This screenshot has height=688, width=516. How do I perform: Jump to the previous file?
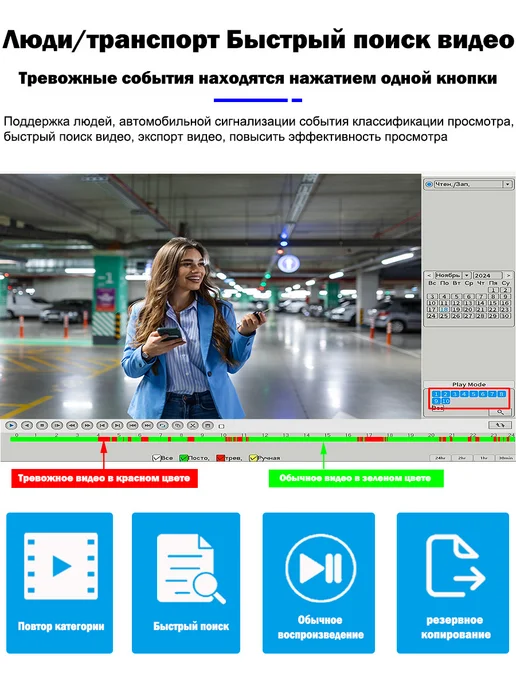pos(132,426)
